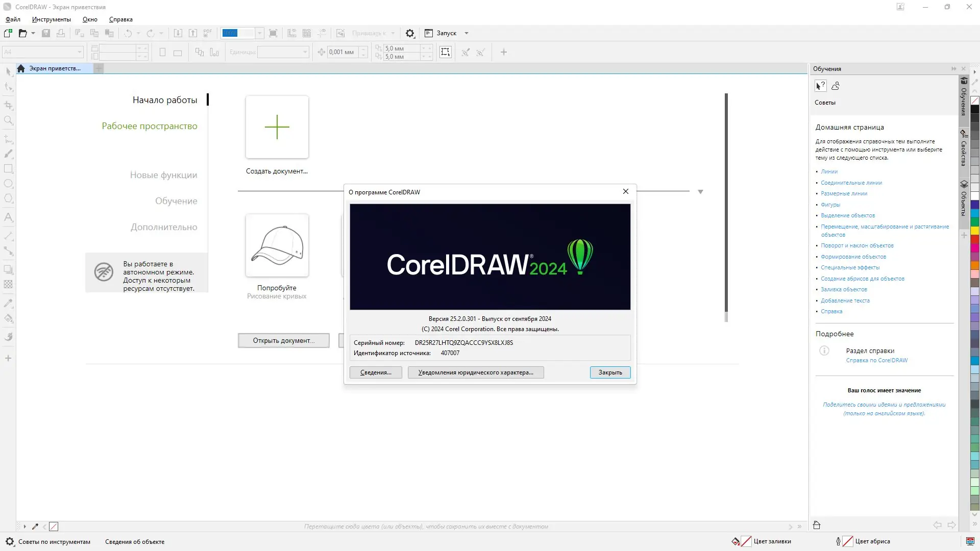The image size is (980, 551).
Task: Open the Фигуры help topic link
Action: tap(830, 205)
